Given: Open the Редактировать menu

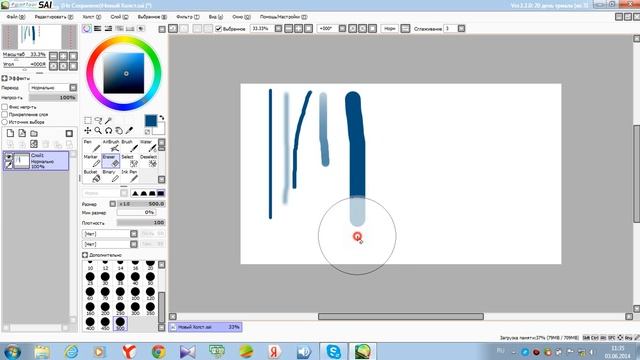Looking at the screenshot, I should coord(53,17).
